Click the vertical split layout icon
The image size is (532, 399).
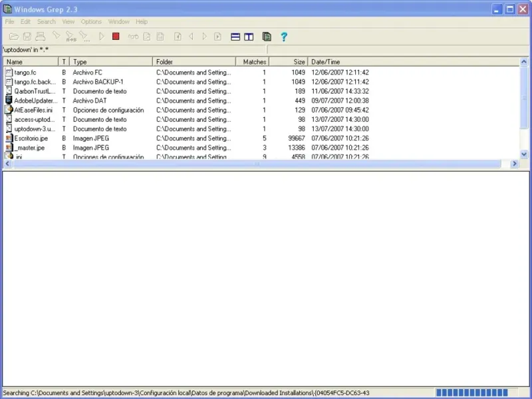pyautogui.click(x=249, y=37)
